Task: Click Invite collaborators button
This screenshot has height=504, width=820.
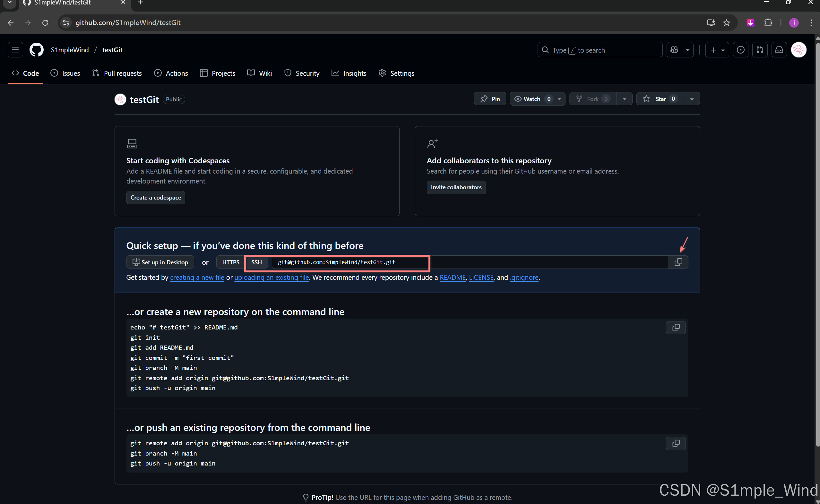Action: click(456, 187)
